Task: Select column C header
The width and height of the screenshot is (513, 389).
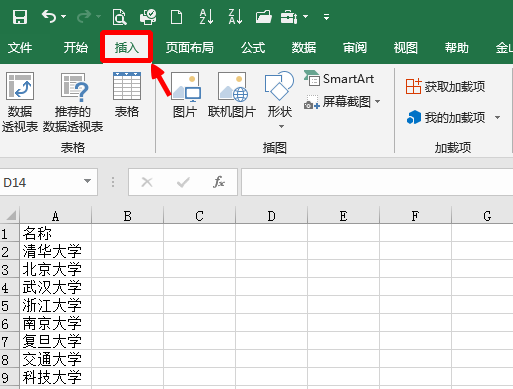Action: 199,216
